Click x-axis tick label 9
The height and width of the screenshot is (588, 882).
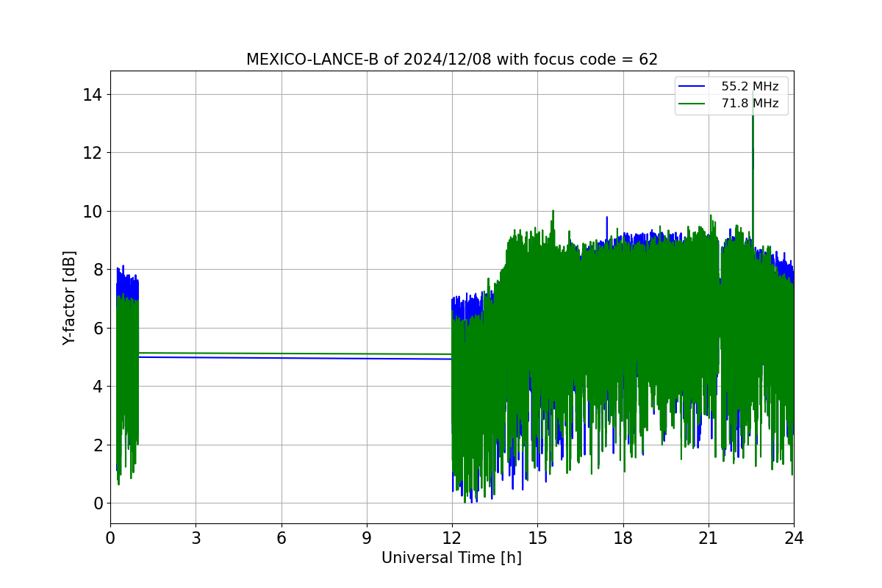367,537
